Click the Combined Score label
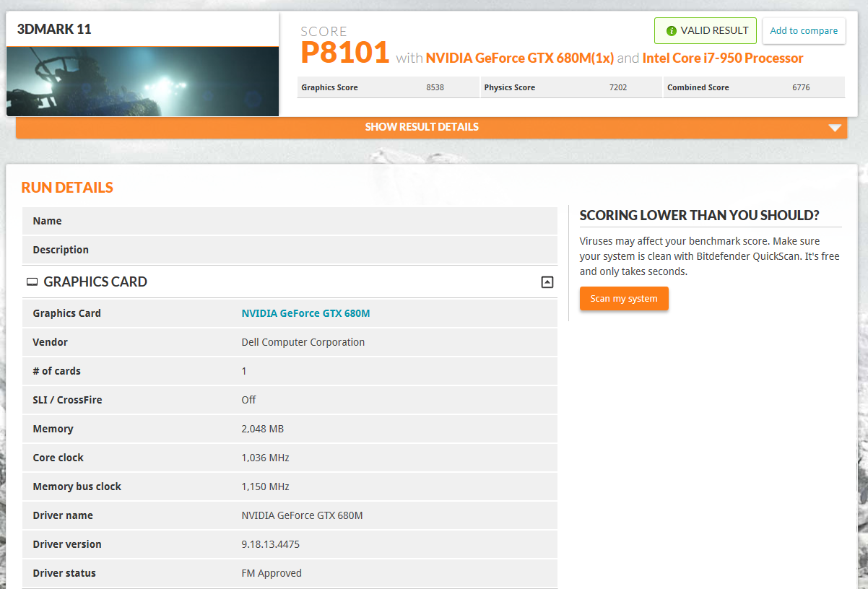 click(x=698, y=87)
